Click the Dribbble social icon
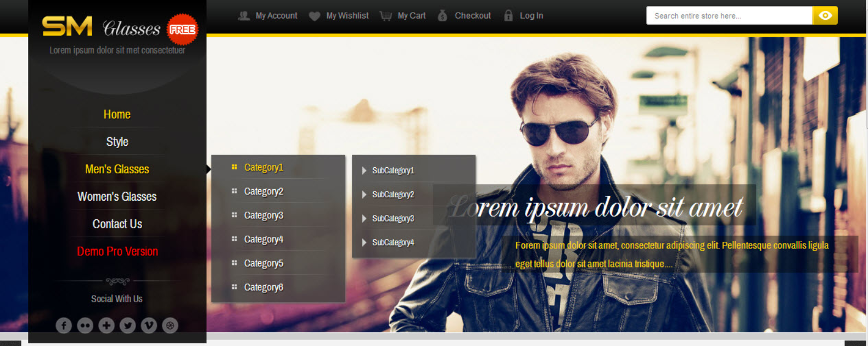This screenshot has width=868, height=346. coord(170,326)
